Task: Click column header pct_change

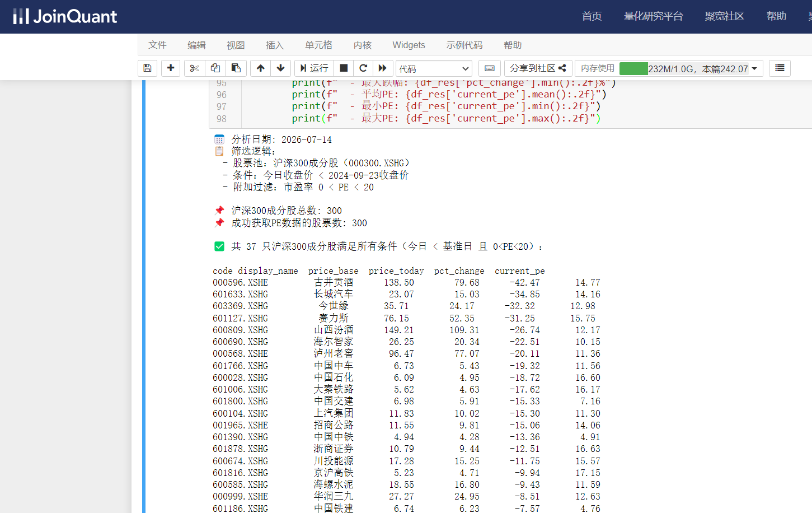Action: coord(459,271)
